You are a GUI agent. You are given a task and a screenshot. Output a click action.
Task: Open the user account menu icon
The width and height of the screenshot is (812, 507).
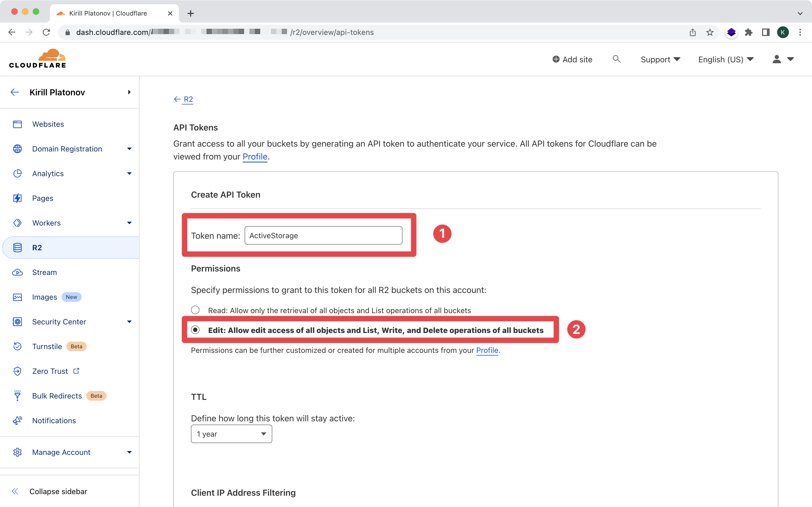tap(783, 59)
